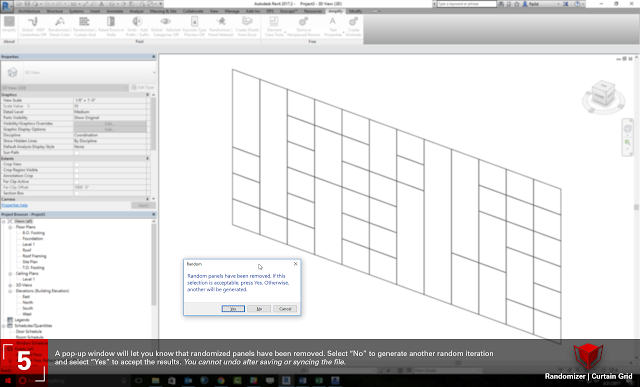640x387 pixels.
Task: Enable the Crop View checkbox
Action: click(76, 164)
